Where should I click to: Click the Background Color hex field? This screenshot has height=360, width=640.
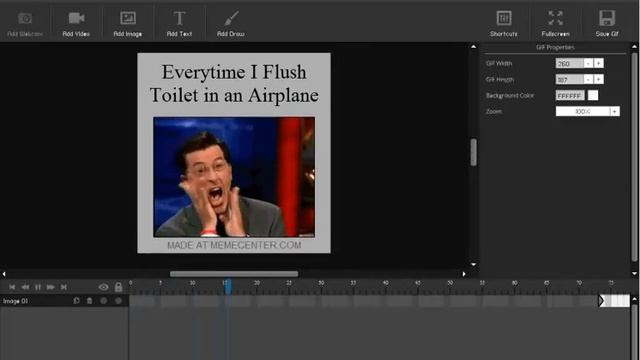570,96
